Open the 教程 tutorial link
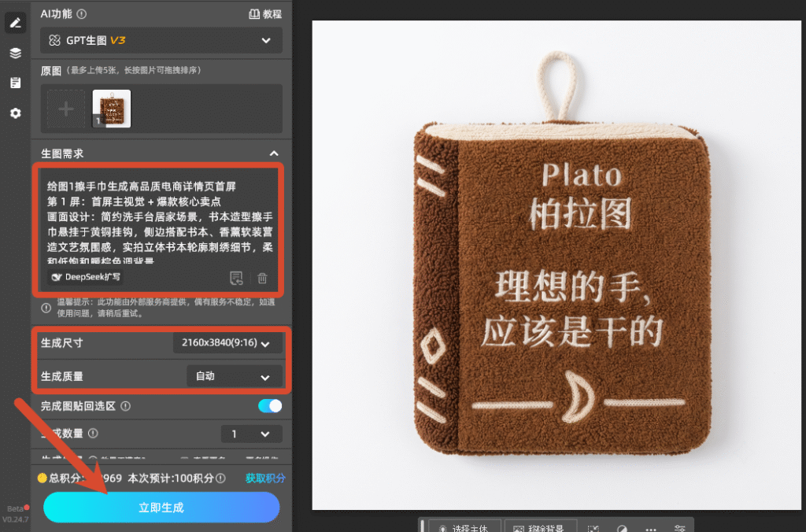This screenshot has height=532, width=806. (x=265, y=14)
